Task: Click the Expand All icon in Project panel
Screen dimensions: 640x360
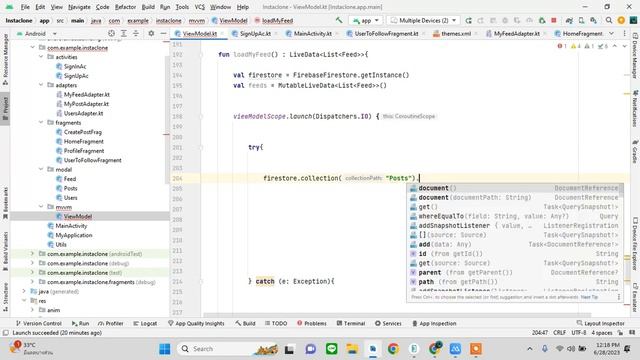Action: point(124,33)
